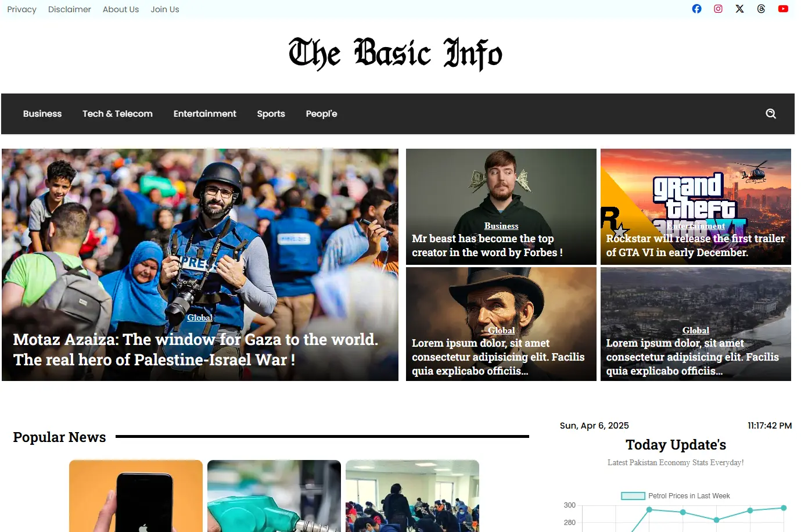Select Peopl'e in the navigation bar
Screen dimensions: 801x532
[x=322, y=114]
